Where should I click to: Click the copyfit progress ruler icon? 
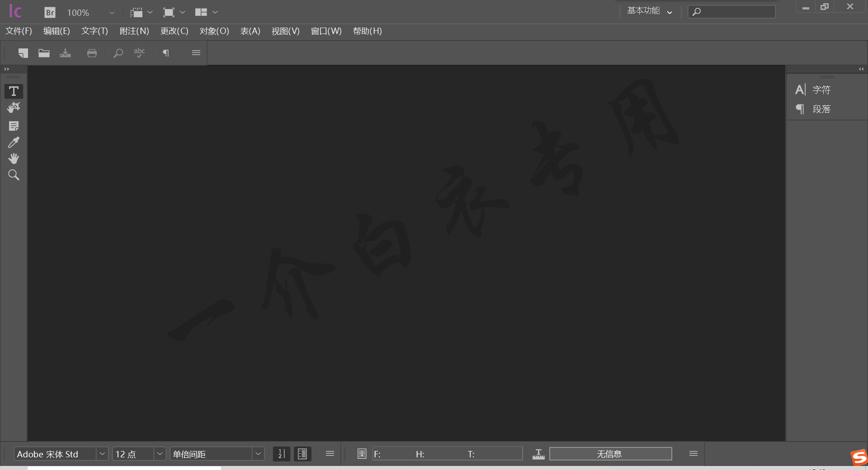click(x=538, y=454)
